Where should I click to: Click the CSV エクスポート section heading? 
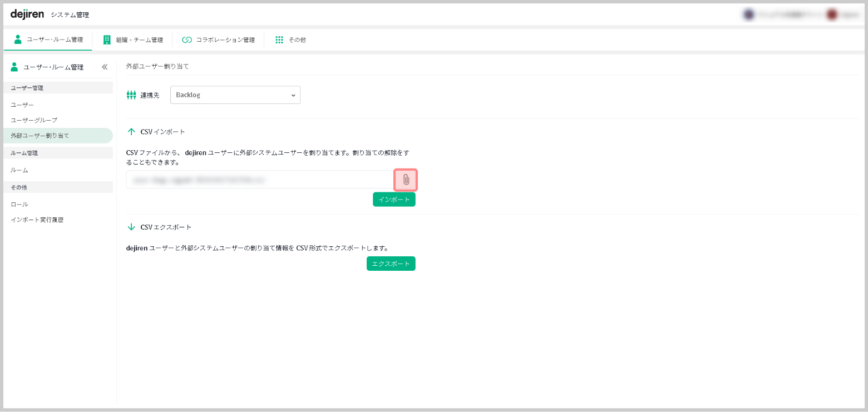pyautogui.click(x=166, y=227)
